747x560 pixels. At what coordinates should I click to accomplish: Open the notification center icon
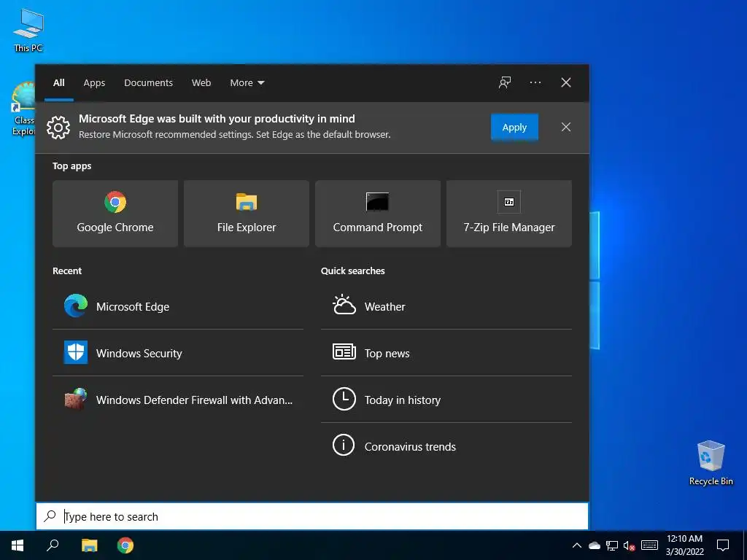723,545
